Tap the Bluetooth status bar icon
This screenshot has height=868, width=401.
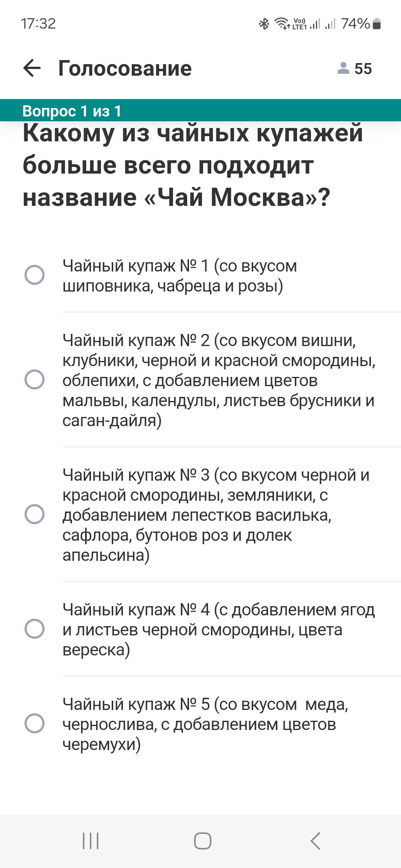[x=264, y=24]
